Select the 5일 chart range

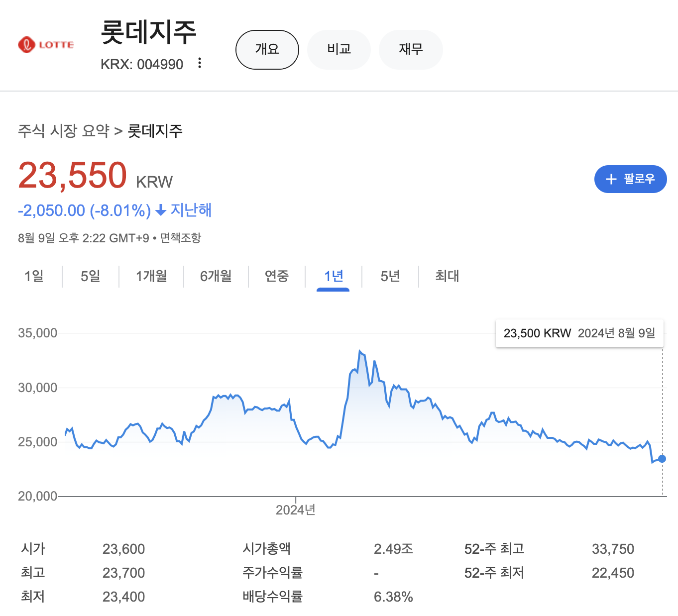(91, 276)
